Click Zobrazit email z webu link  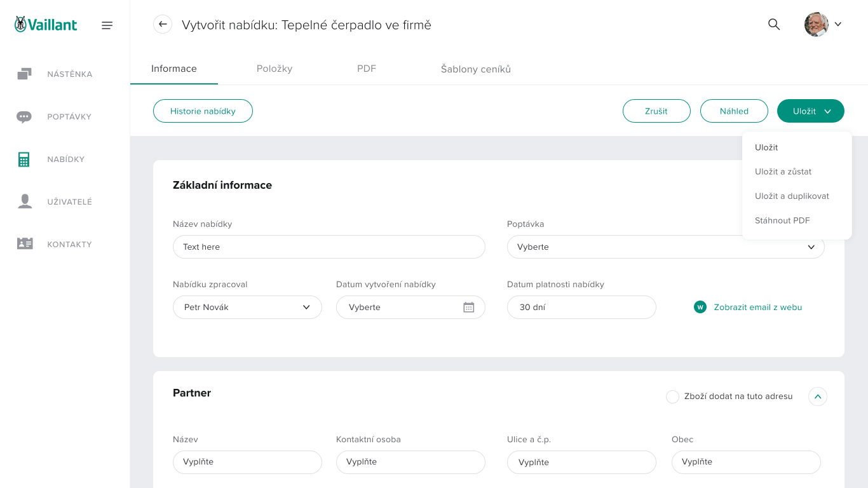757,308
